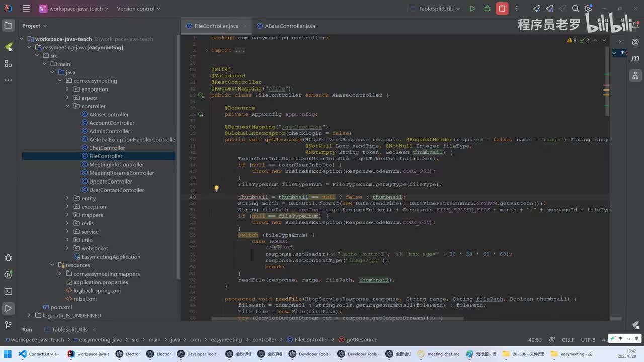Viewport: 644px width, 362px height.
Task: Run TableSplitUtils with the green Run button
Action: point(472,9)
